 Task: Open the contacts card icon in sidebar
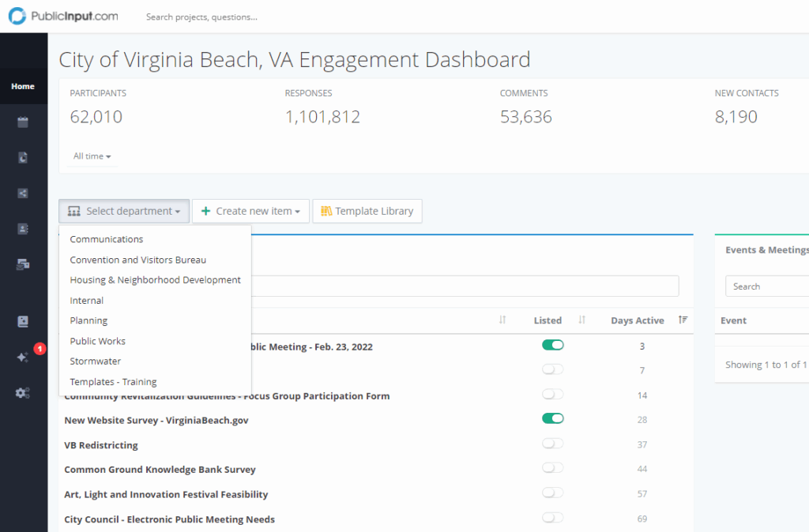(23, 229)
